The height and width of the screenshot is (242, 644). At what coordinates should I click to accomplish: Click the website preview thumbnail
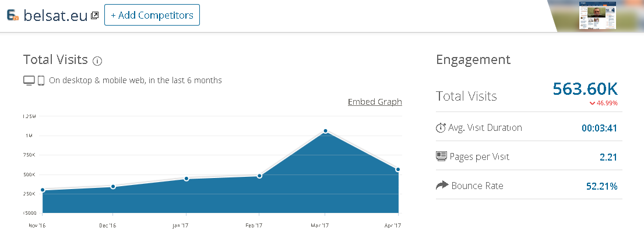[x=597, y=16]
